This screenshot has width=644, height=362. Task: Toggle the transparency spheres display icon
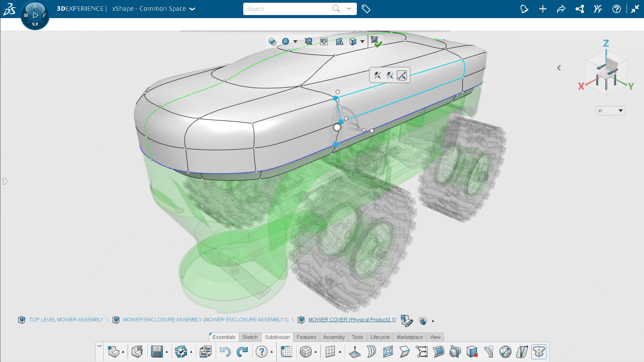click(272, 42)
